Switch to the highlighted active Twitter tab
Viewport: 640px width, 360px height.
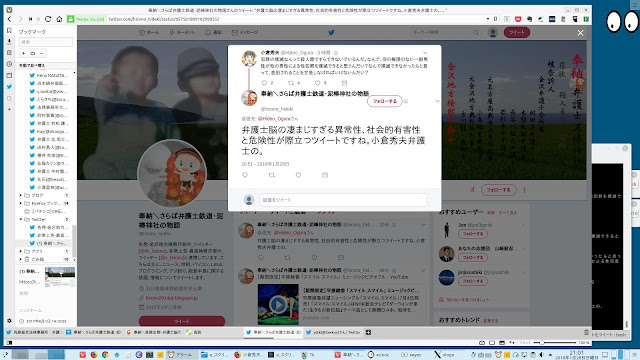point(273,332)
